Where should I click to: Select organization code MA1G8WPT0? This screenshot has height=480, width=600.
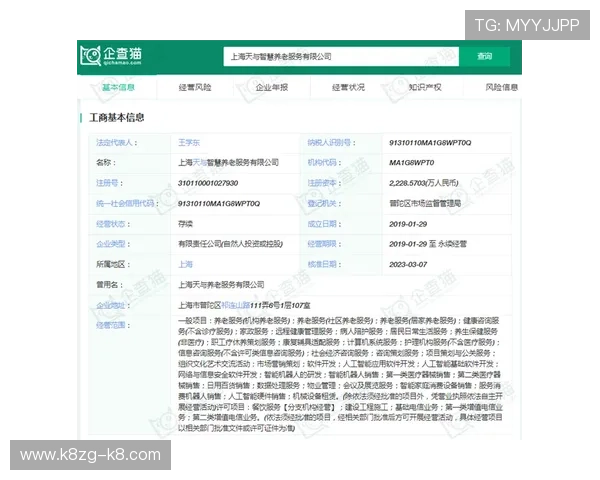412,163
